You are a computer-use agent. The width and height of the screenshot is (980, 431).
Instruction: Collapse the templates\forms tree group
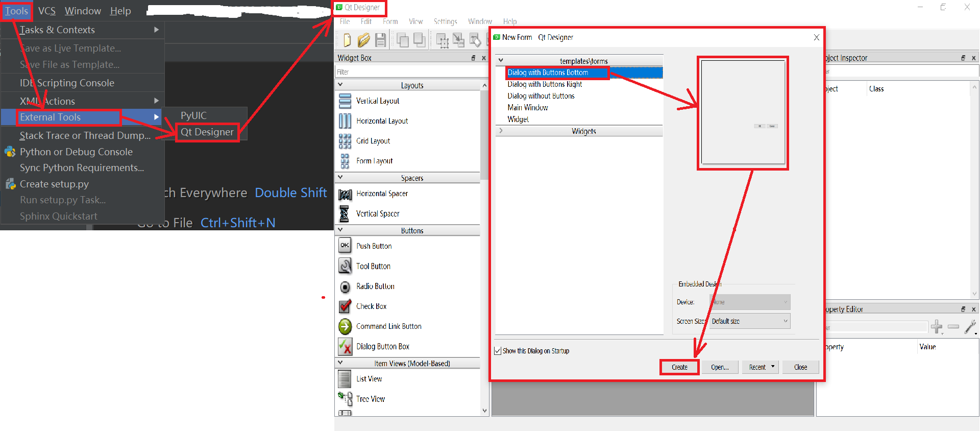point(501,60)
